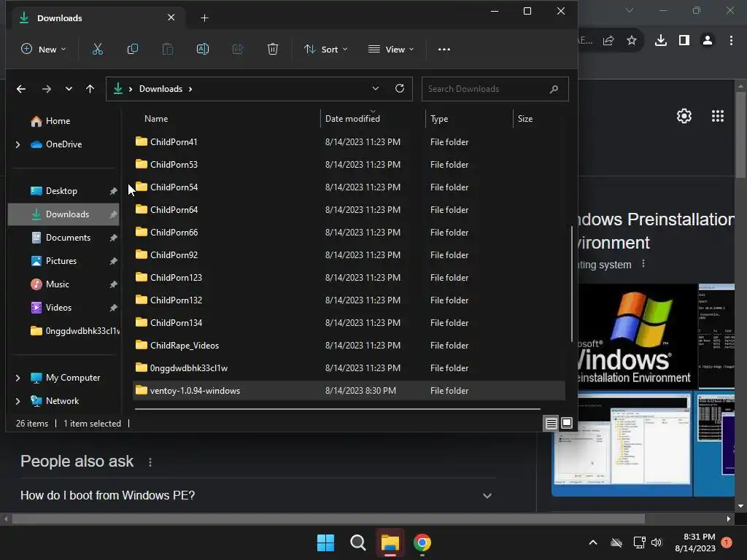Toggle Chrome's side panel icon

click(684, 41)
